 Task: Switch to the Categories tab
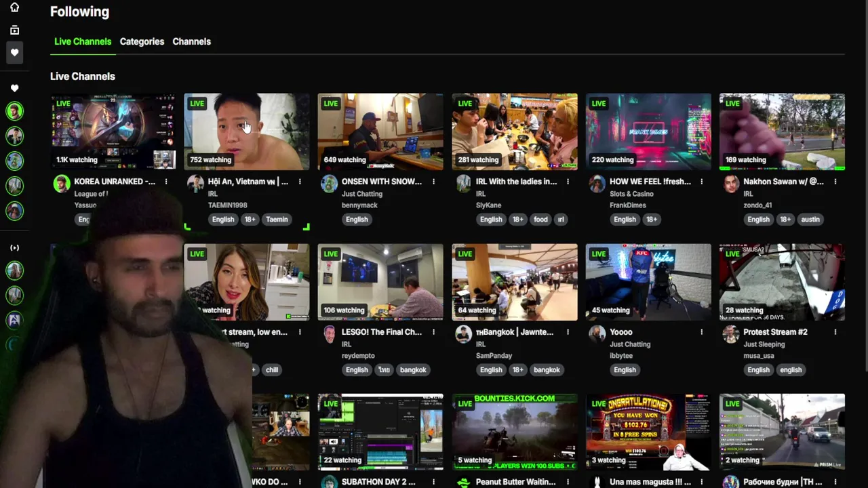pos(142,41)
